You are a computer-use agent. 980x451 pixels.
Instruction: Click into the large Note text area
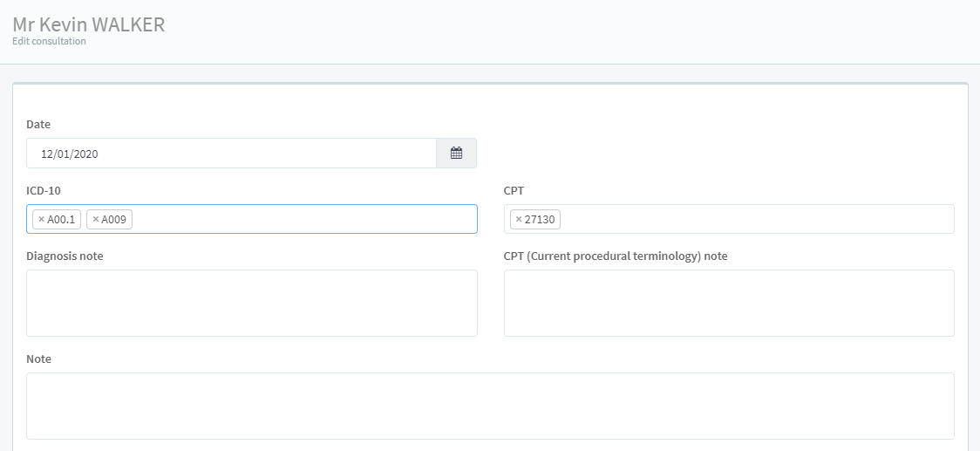pos(490,406)
